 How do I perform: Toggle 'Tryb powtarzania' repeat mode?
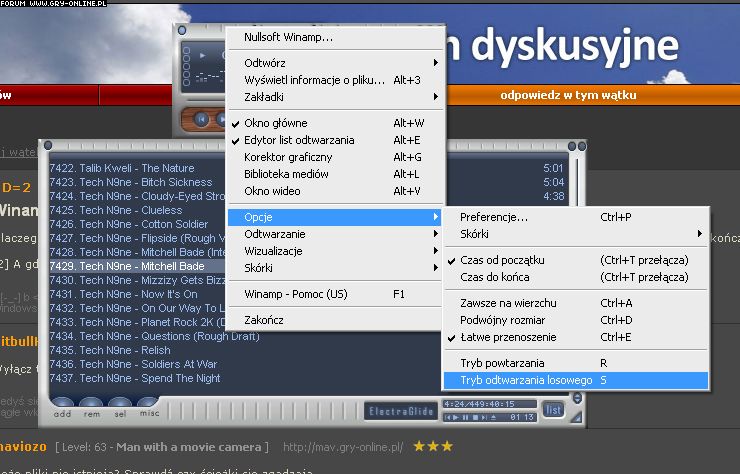[x=576, y=363]
